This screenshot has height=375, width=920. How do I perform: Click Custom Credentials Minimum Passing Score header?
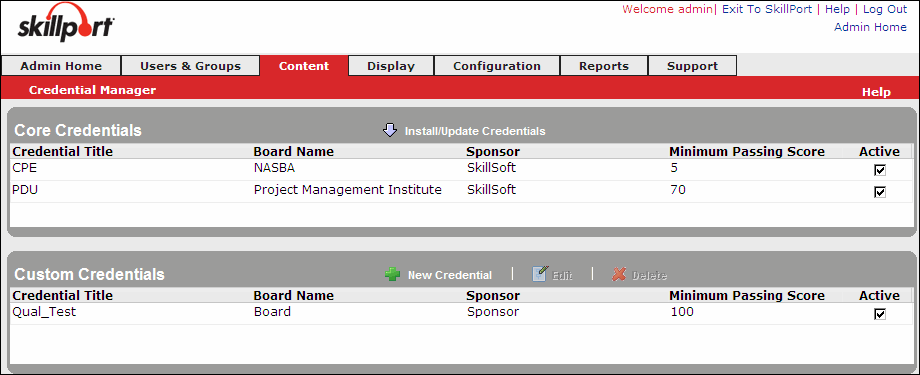click(x=747, y=296)
